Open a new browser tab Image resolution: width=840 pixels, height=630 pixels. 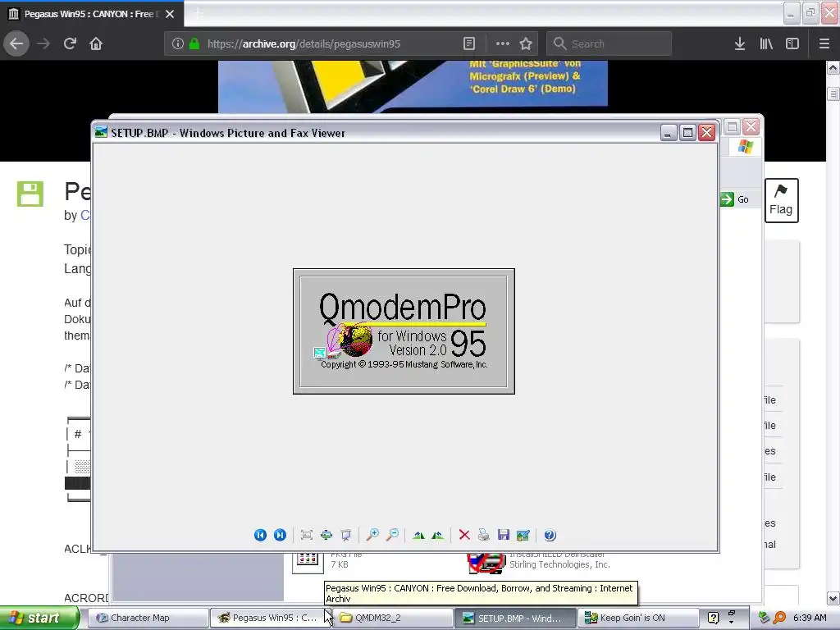pos(199,14)
